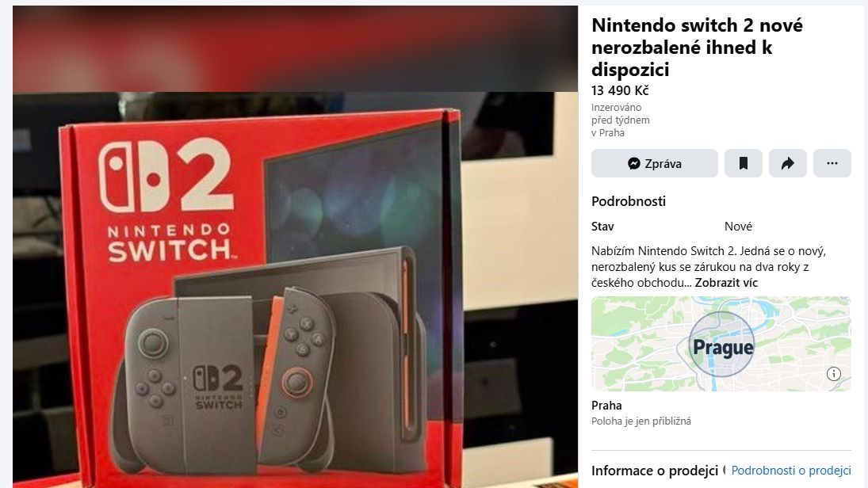Share the listing via arrow icon

click(x=787, y=163)
